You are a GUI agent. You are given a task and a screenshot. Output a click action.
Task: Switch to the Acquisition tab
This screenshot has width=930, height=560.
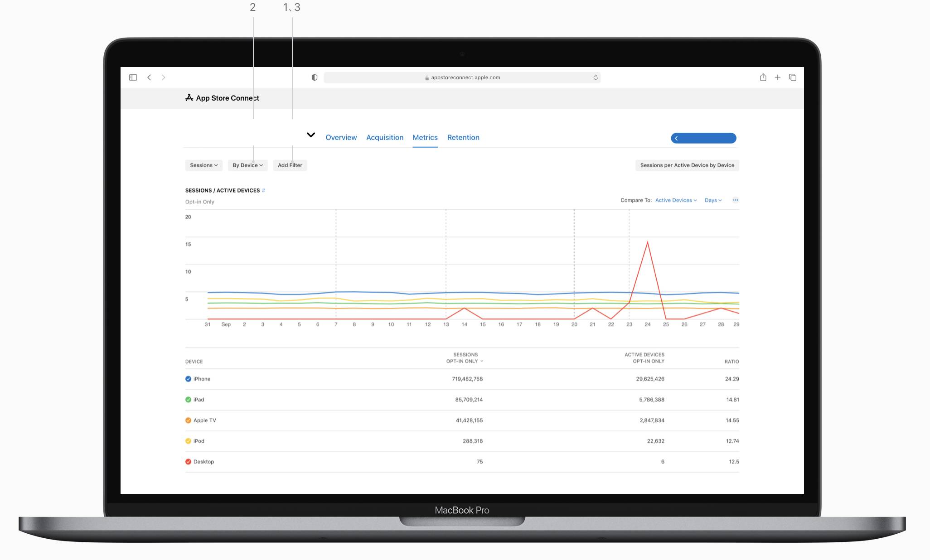click(x=385, y=137)
